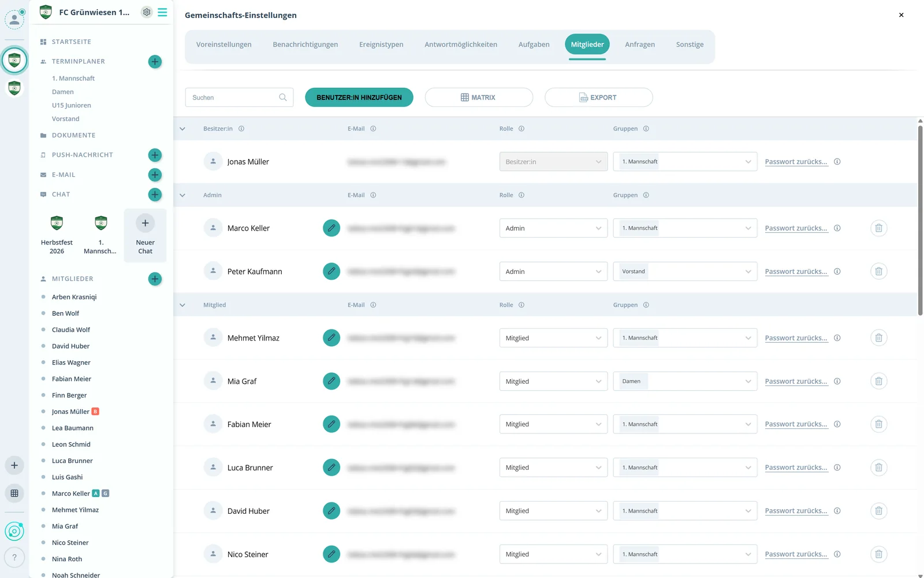Click info icon beside Jonas Müller password reset
924x578 pixels.
click(x=837, y=162)
